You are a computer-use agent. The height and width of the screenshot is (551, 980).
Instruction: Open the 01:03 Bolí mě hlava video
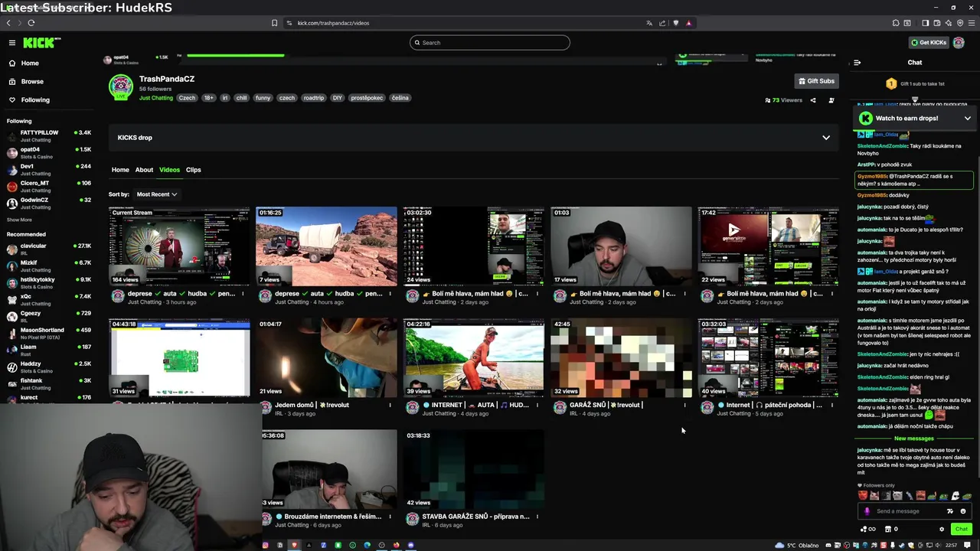pos(621,246)
